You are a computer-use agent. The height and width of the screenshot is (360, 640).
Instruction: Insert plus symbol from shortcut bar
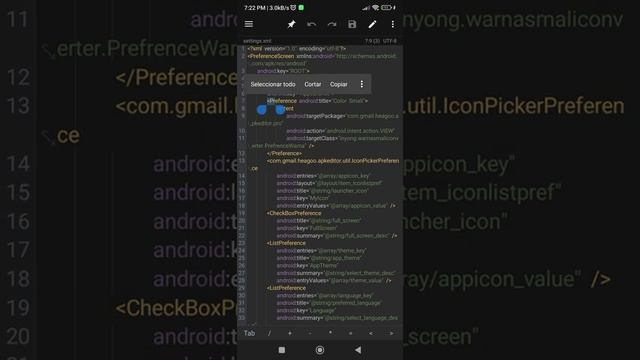click(x=290, y=333)
